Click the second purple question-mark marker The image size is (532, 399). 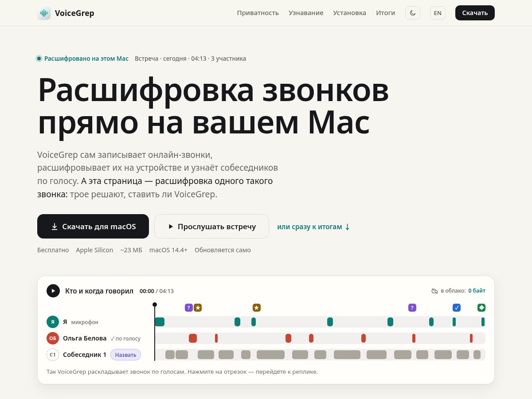pyautogui.click(x=412, y=308)
